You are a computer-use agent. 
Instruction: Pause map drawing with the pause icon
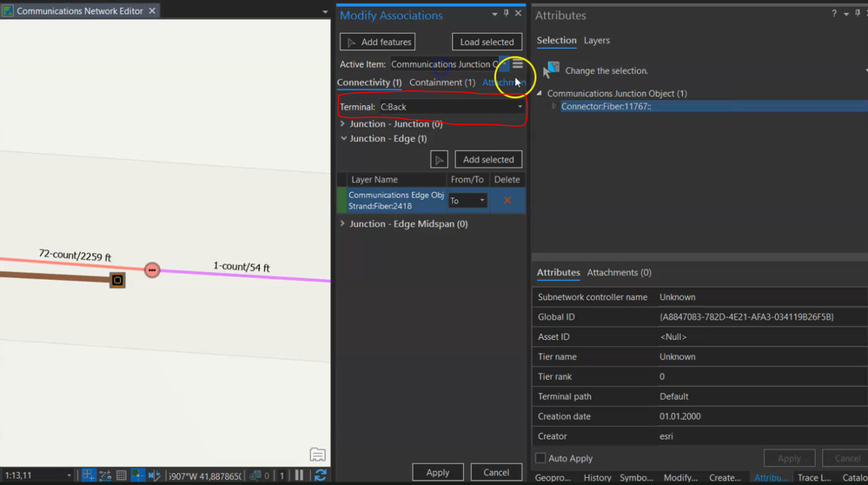tap(299, 475)
